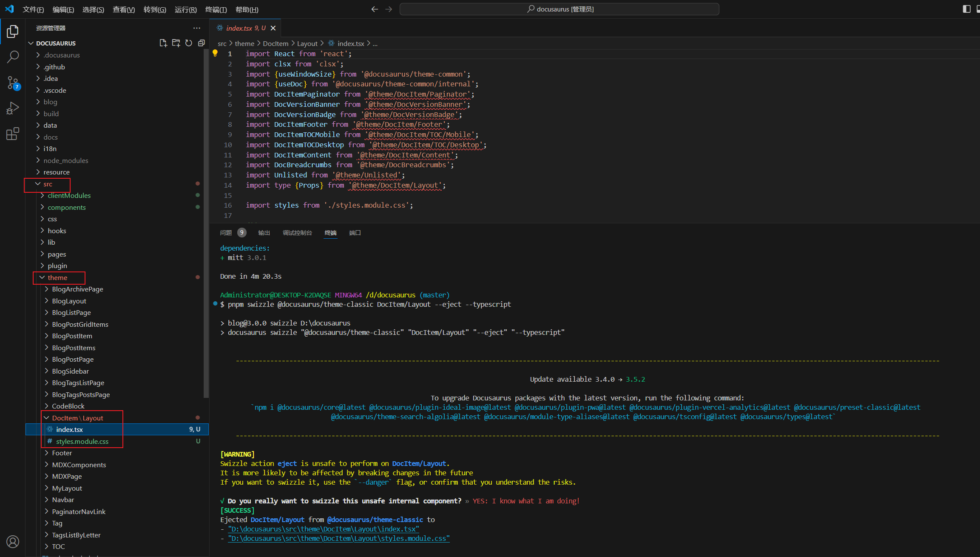
Task: Click the Layout breadcrumb segment
Action: [x=307, y=43]
